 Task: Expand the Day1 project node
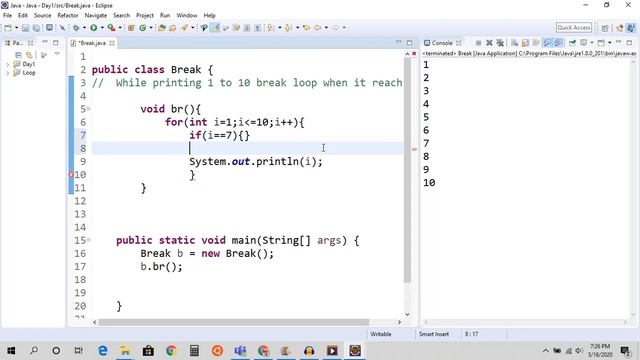coord(8,64)
